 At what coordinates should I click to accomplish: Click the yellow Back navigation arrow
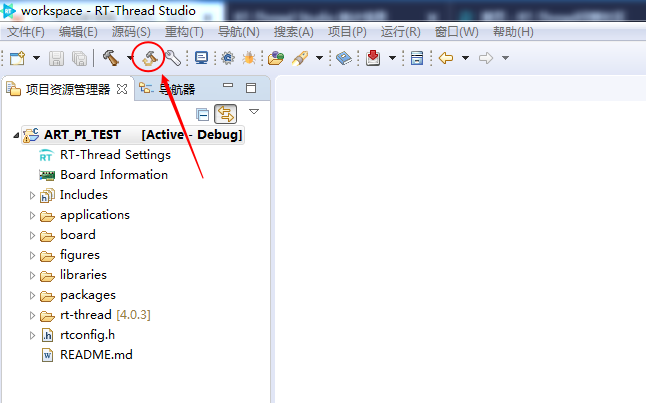point(446,58)
